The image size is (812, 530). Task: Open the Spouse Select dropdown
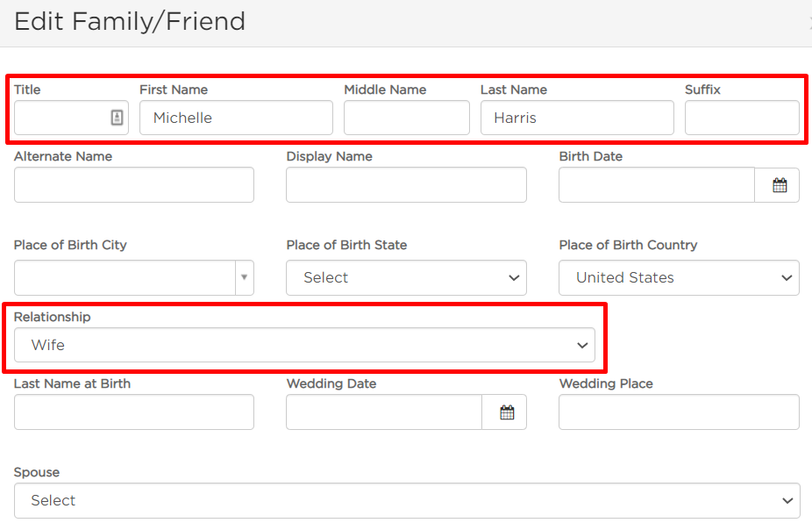(x=407, y=500)
